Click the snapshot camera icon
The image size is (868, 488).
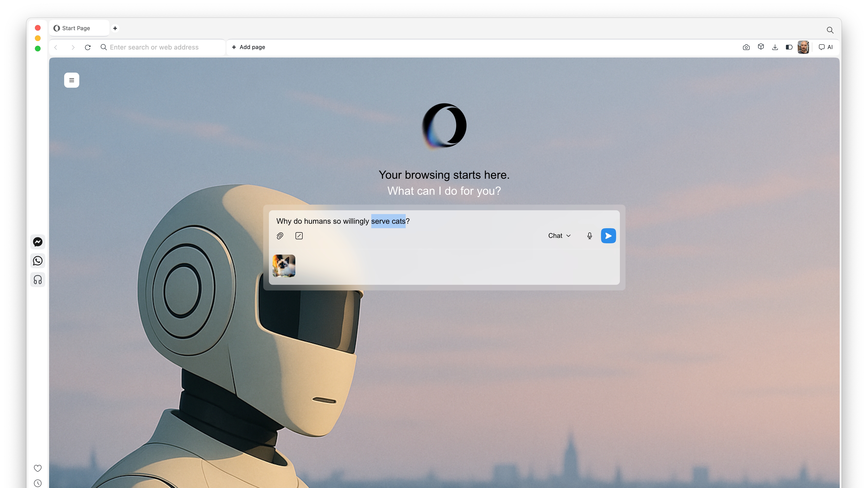[746, 47]
